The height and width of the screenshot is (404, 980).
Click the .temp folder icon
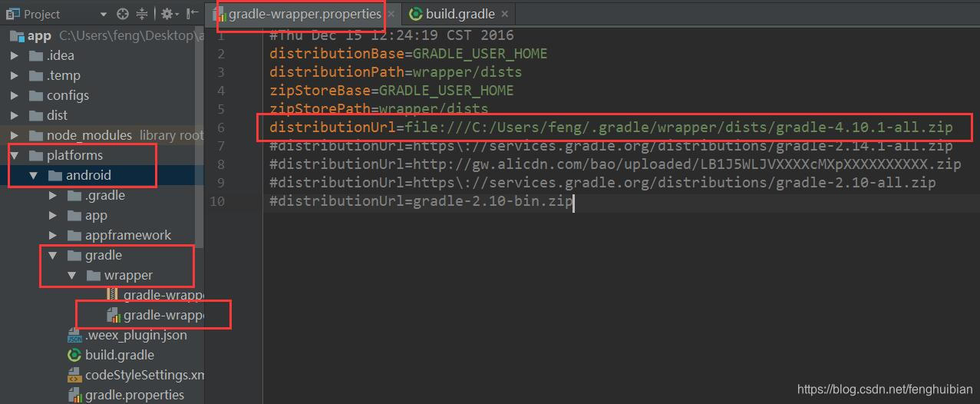[x=35, y=75]
